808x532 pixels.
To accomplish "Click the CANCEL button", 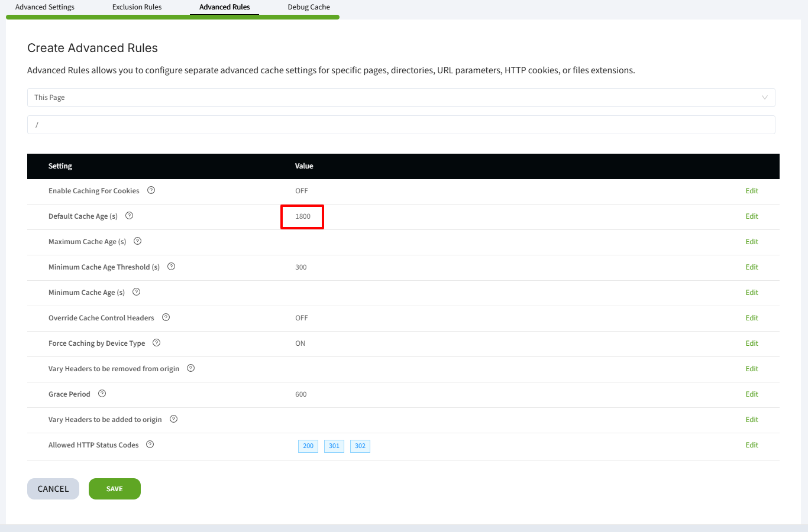I will point(53,489).
